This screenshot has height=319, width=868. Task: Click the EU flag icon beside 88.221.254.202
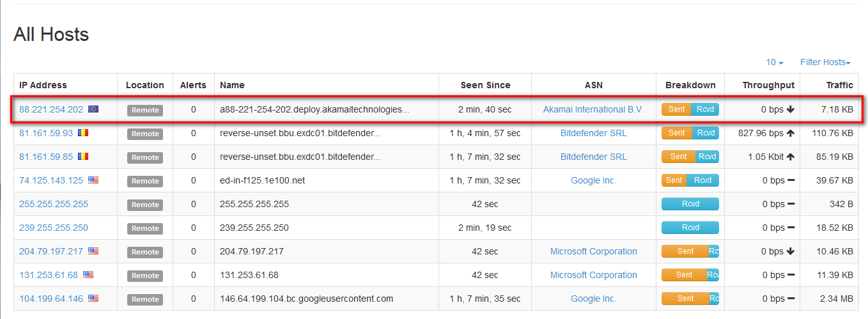[93, 109]
